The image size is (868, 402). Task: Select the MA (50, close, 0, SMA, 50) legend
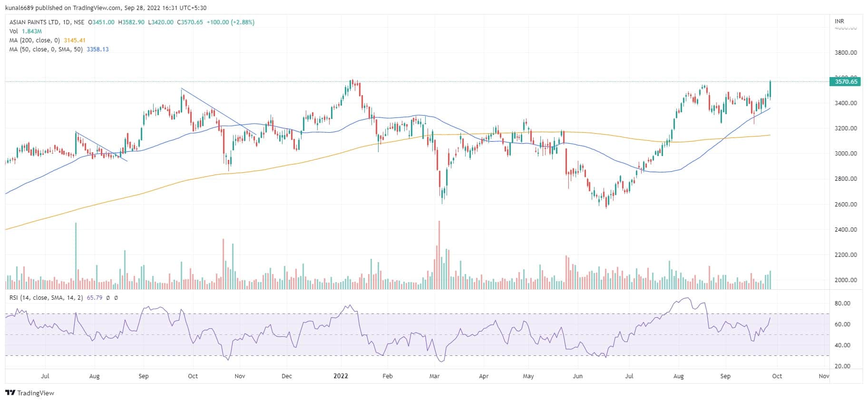coord(47,49)
